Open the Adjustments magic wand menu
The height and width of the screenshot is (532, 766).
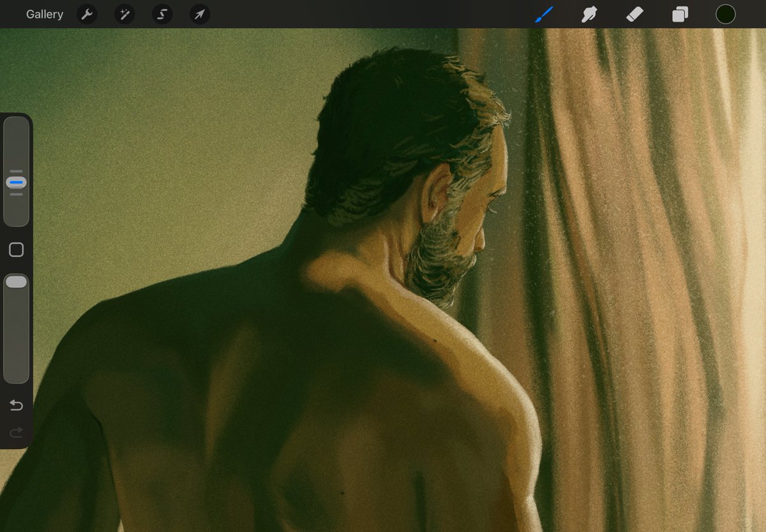coord(124,14)
